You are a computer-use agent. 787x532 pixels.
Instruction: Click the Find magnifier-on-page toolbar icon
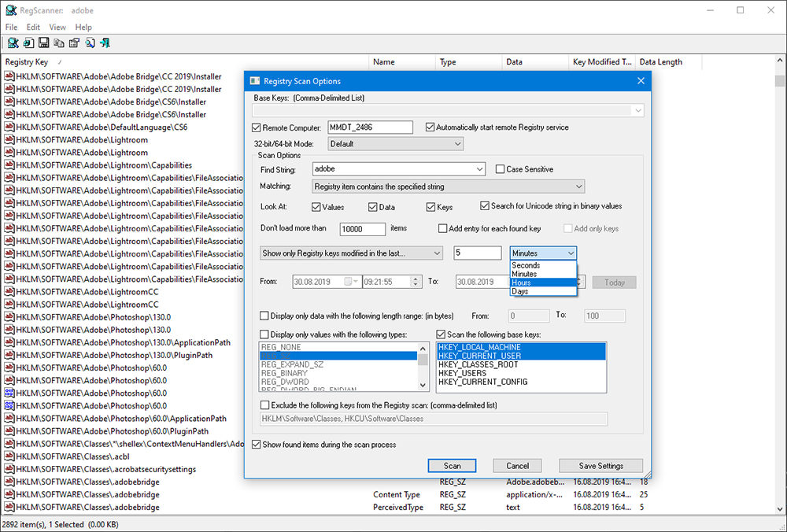pos(90,43)
